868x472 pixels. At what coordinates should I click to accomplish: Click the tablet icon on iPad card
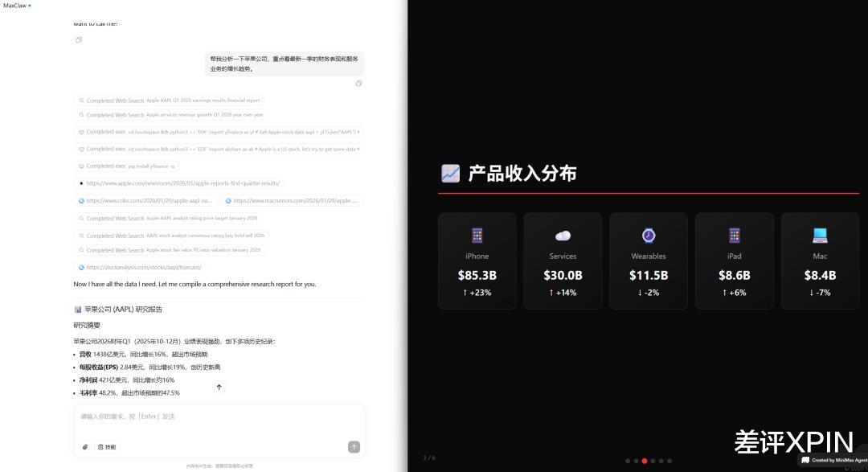tap(735, 236)
